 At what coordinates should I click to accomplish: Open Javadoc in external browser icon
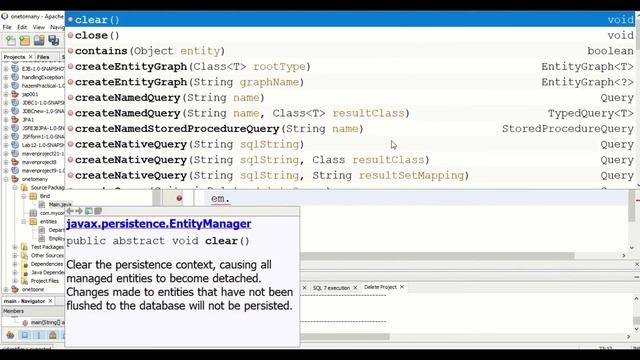[x=89, y=211]
